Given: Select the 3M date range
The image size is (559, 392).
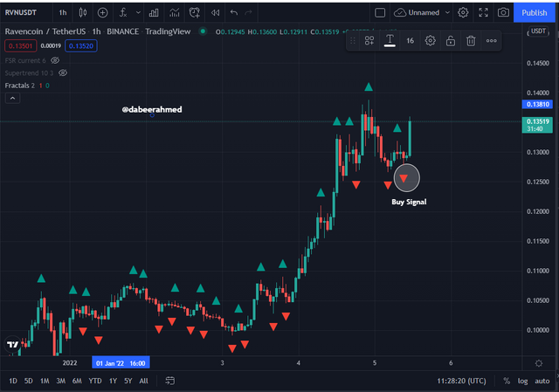Looking at the screenshot, I should coord(61,381).
